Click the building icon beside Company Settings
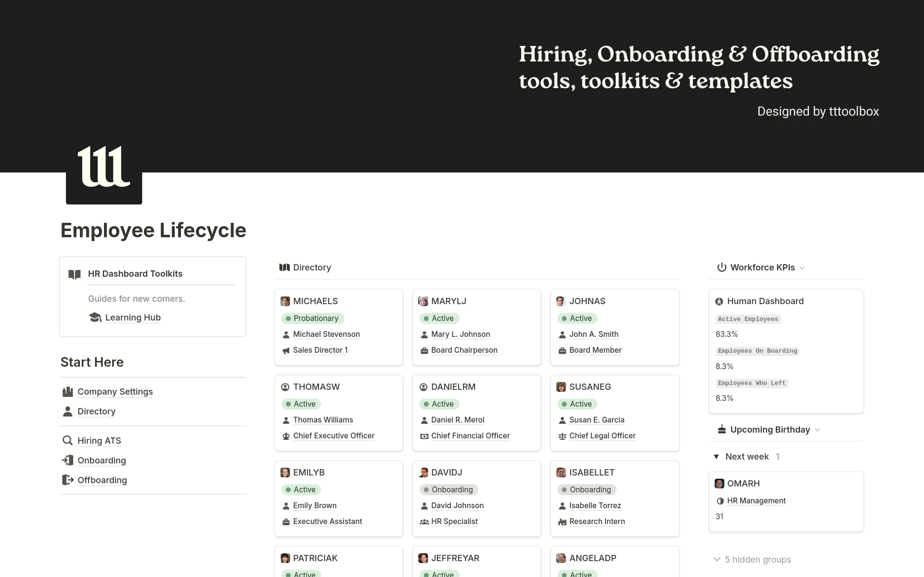Viewport: 924px width, 577px height. tap(68, 392)
